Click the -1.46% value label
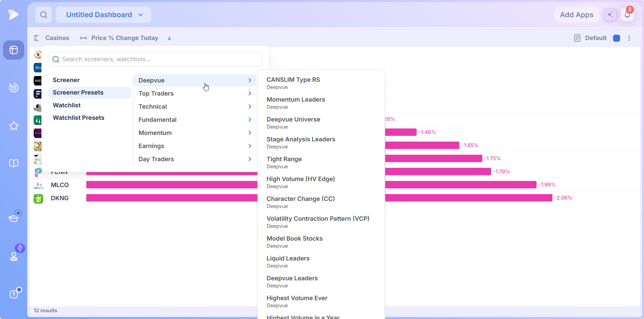The height and width of the screenshot is (319, 644). click(427, 132)
